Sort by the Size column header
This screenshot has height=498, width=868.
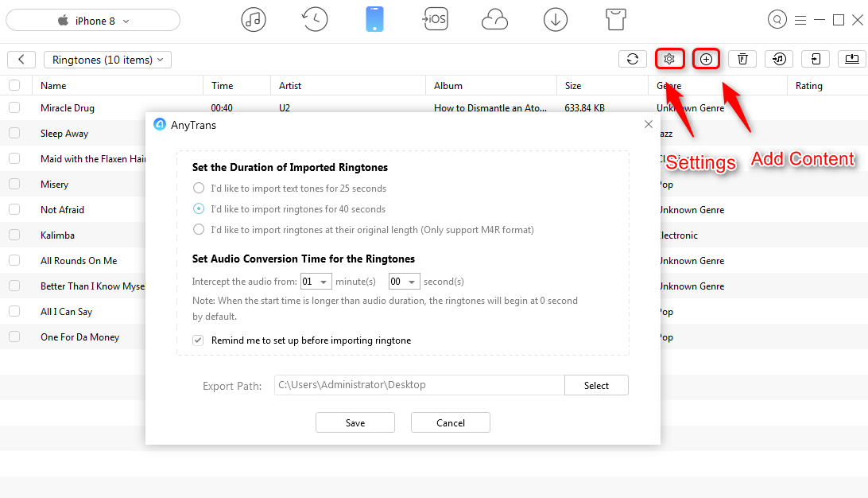(573, 86)
